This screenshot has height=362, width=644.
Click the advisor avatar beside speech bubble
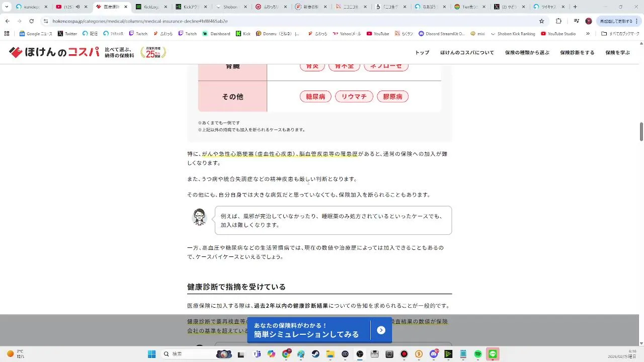click(200, 217)
